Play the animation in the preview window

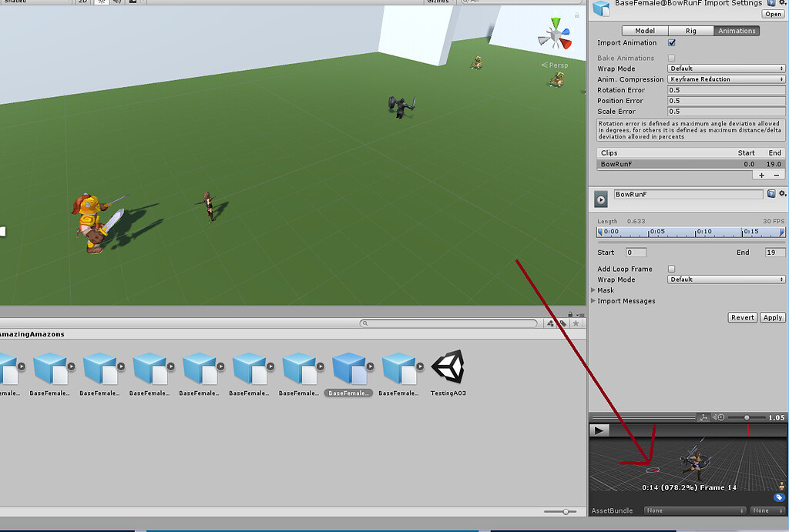tap(599, 430)
